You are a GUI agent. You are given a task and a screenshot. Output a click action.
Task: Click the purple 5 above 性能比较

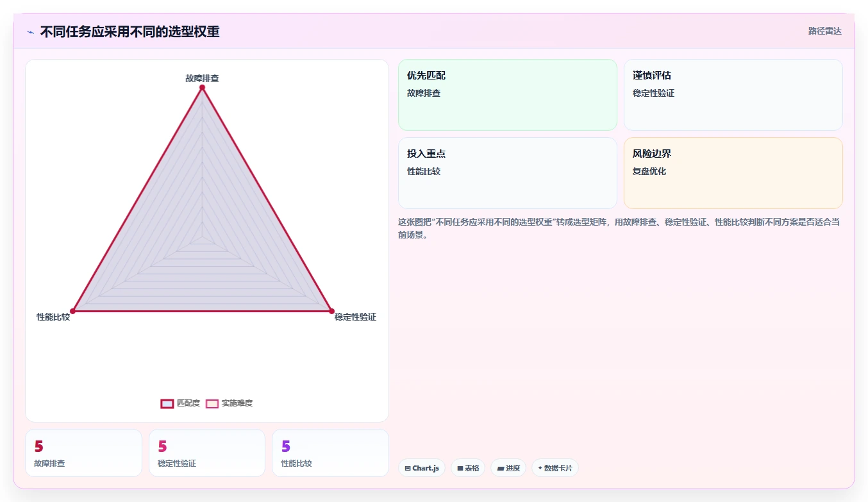(286, 446)
